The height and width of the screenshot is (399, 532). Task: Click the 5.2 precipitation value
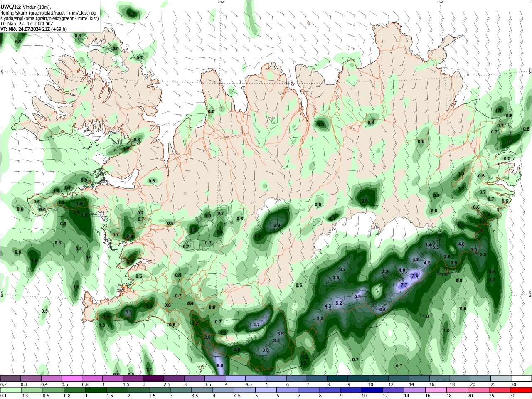click(x=339, y=303)
